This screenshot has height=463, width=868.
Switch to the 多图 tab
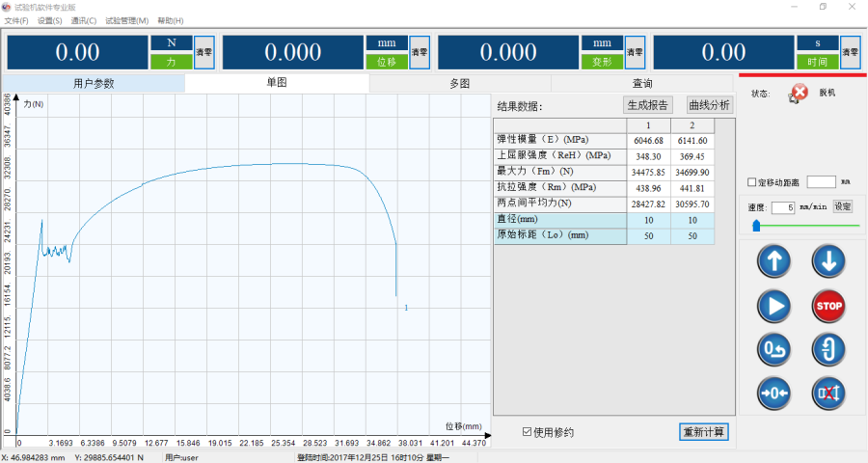(459, 83)
